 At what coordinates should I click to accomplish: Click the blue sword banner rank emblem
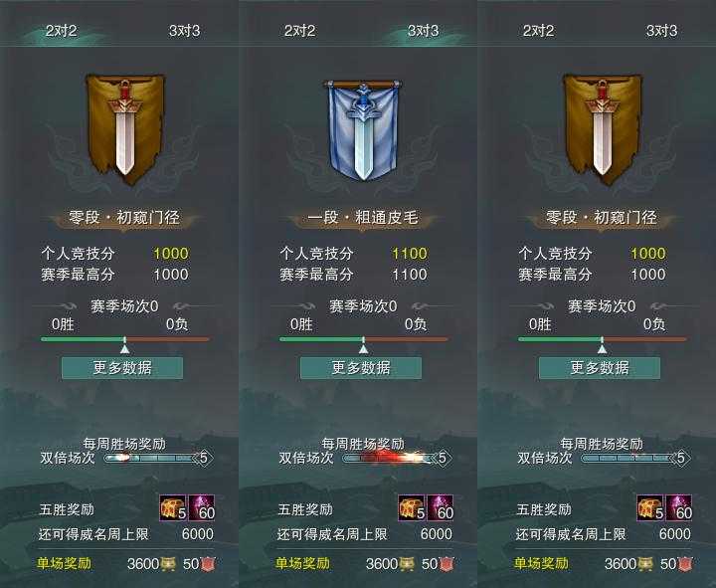363,129
